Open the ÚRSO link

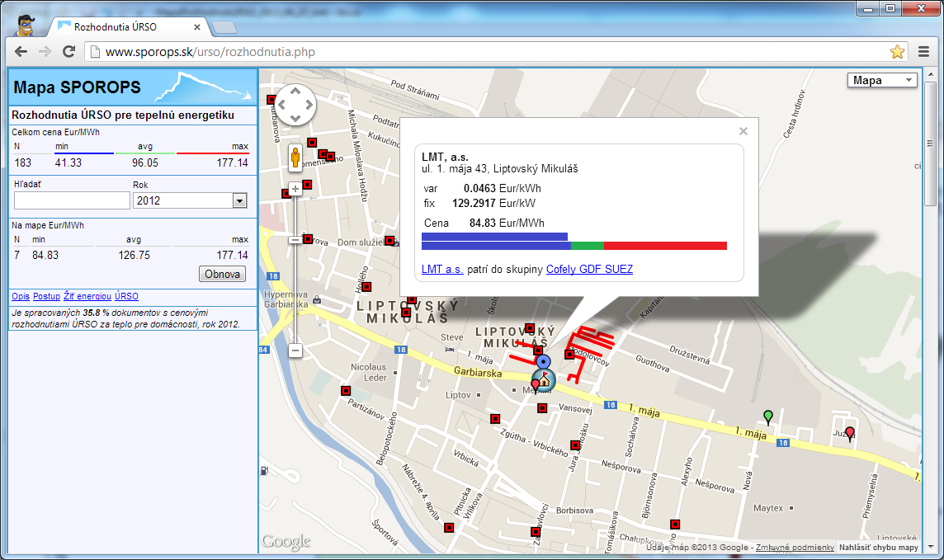coord(126,296)
